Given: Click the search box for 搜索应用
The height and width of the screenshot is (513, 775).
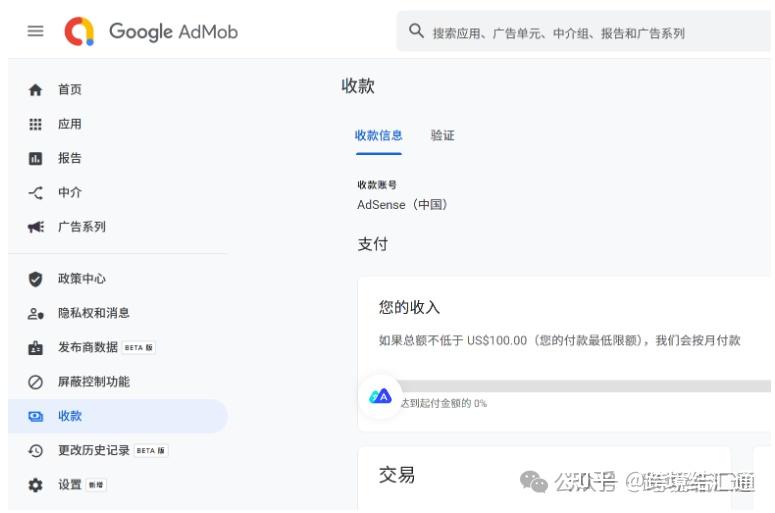Looking at the screenshot, I should point(584,31).
